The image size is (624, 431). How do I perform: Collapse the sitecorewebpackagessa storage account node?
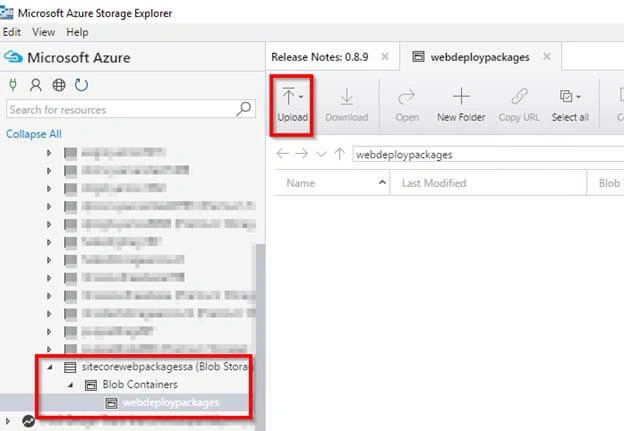point(50,367)
